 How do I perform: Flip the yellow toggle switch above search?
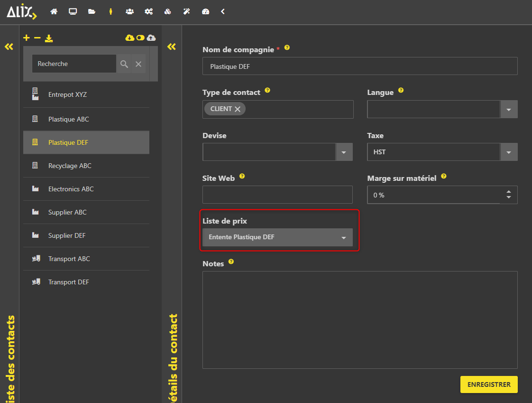pos(140,38)
